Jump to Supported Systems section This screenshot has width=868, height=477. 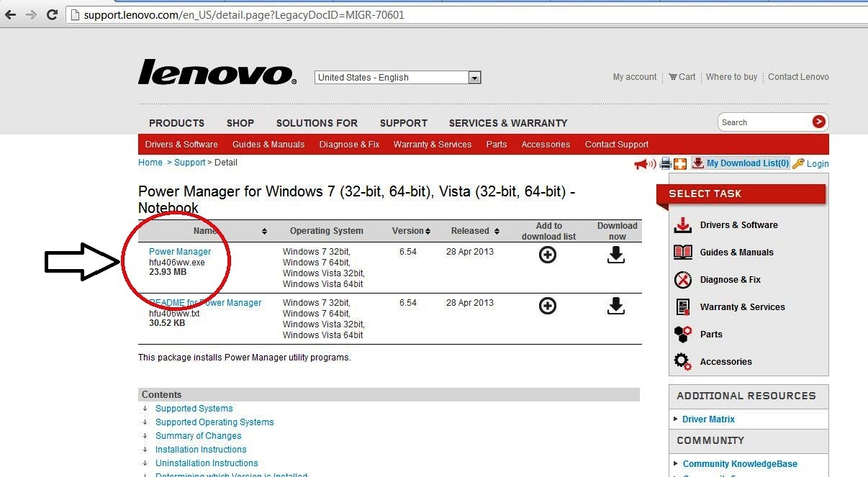tap(194, 409)
